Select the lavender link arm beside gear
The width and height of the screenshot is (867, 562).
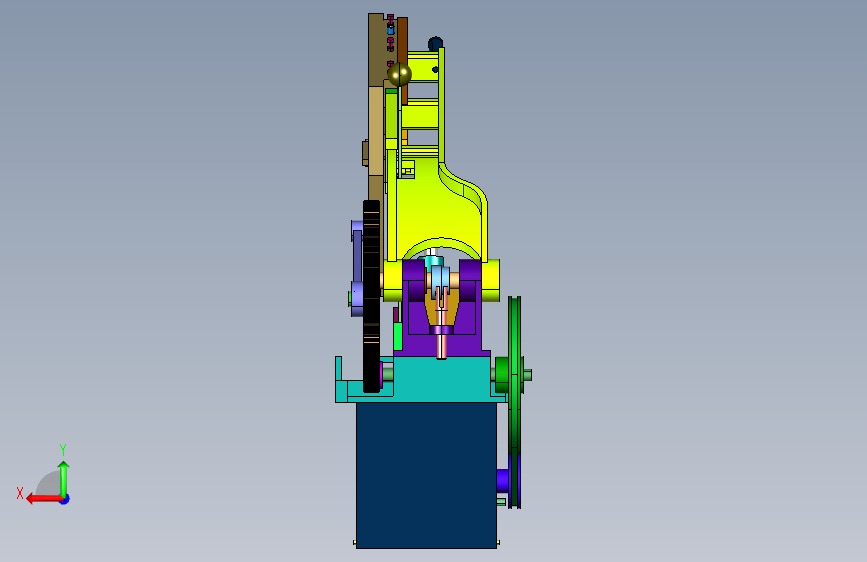click(357, 268)
